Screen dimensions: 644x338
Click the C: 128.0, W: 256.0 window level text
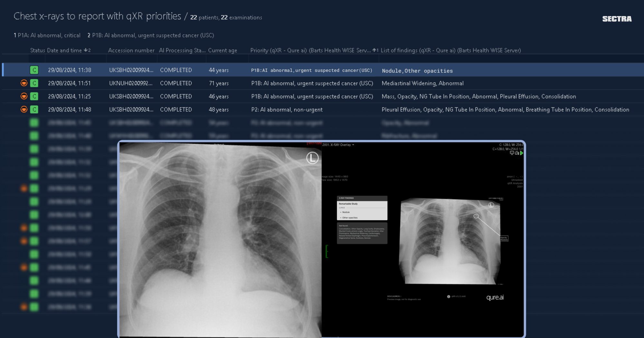[511, 145]
